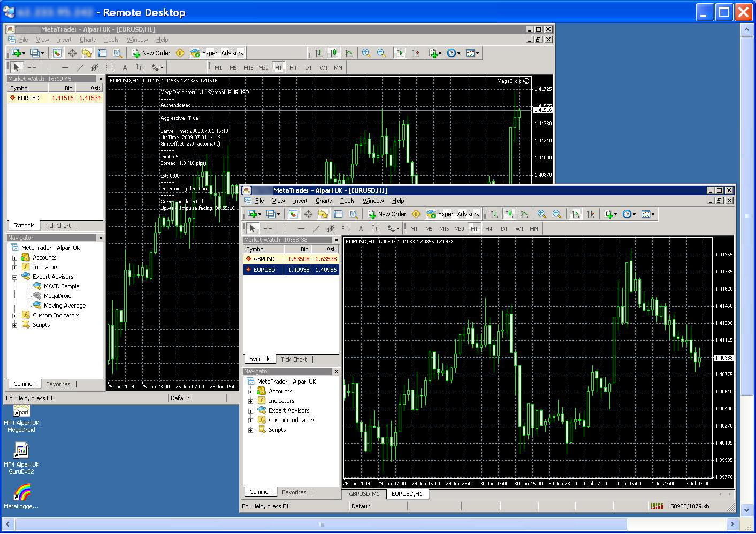Open New Chart dropdown in front MetaTrader window
Viewport: 756px width, 534px height.
pyautogui.click(x=254, y=214)
